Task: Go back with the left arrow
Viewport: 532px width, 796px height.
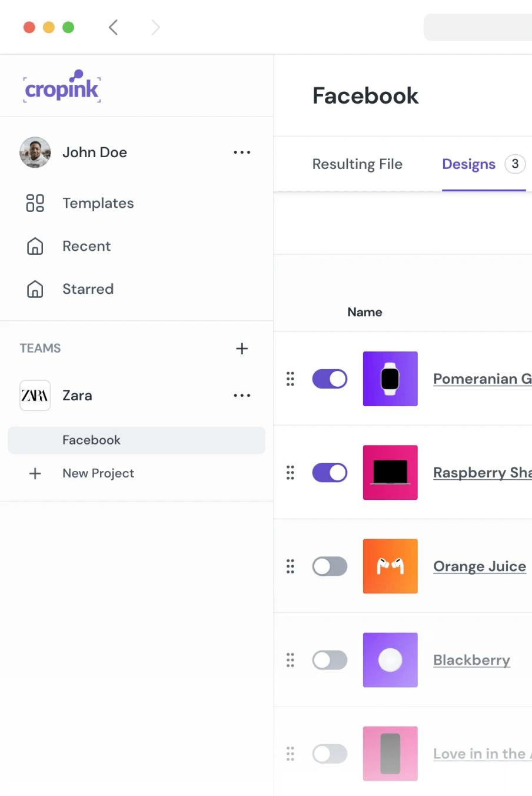Action: (114, 27)
